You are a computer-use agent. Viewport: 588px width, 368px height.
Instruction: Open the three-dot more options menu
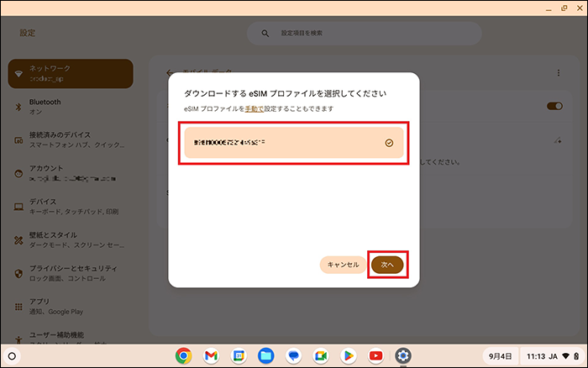coord(558,74)
